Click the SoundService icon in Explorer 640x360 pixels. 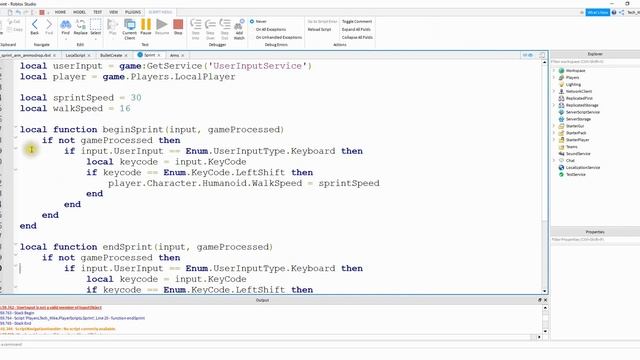[x=561, y=154]
